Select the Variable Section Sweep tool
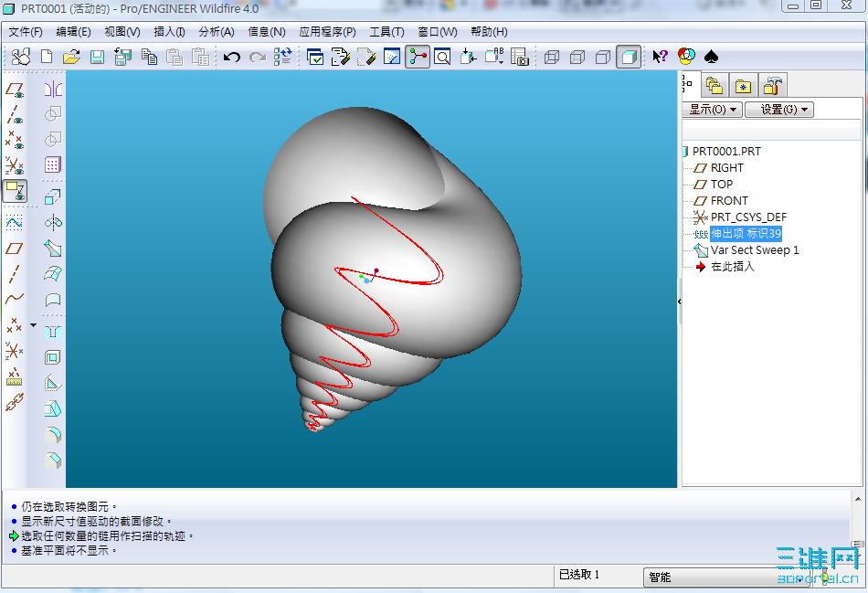This screenshot has width=868, height=593. point(53,248)
